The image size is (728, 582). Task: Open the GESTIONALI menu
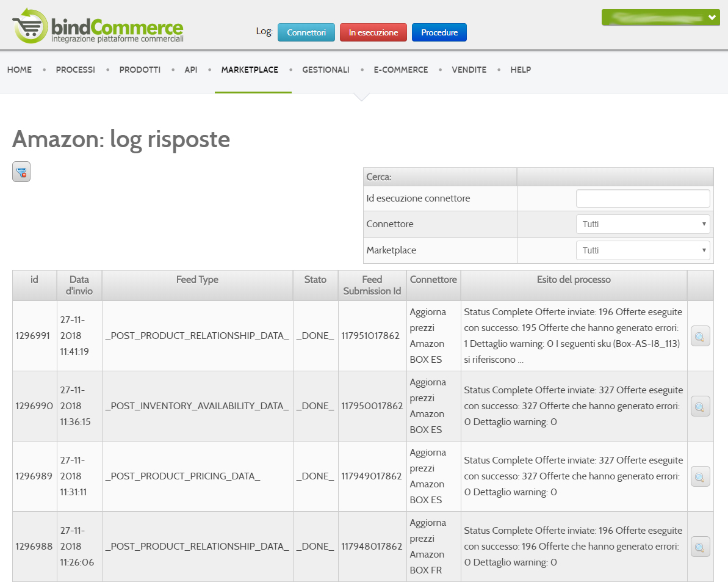[x=326, y=70]
